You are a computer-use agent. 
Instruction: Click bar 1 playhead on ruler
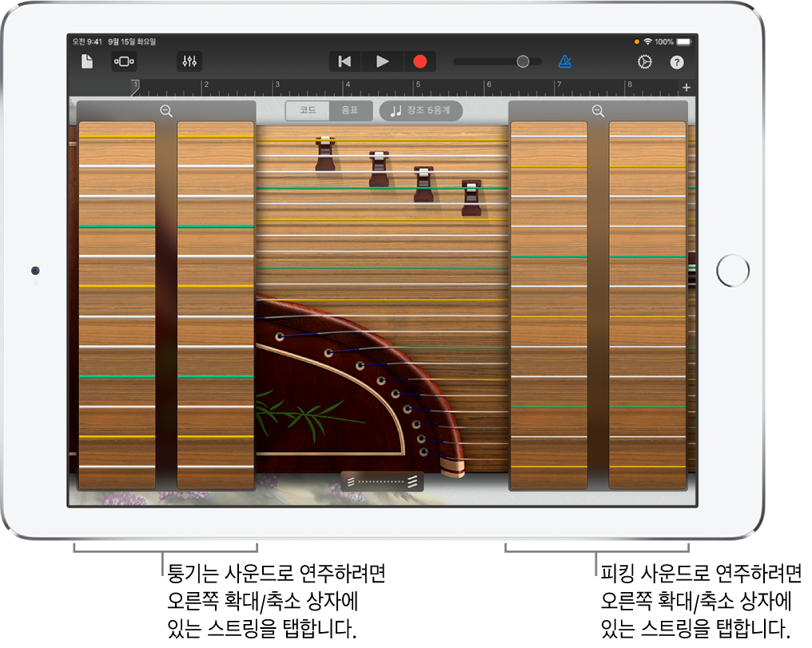135,87
